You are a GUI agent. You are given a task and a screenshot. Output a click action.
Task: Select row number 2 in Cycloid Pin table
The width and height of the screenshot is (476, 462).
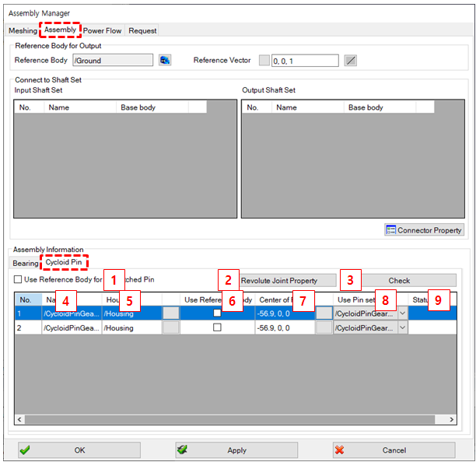click(28, 327)
